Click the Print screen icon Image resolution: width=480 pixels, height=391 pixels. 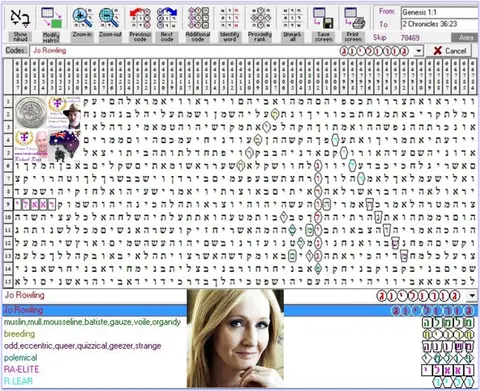pos(354,18)
